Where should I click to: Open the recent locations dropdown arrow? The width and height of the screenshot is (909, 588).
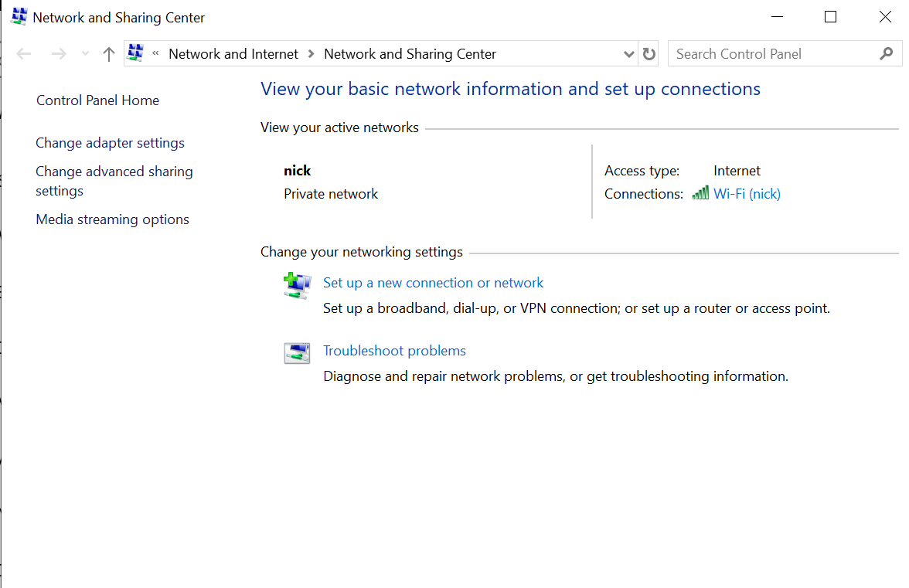point(86,54)
